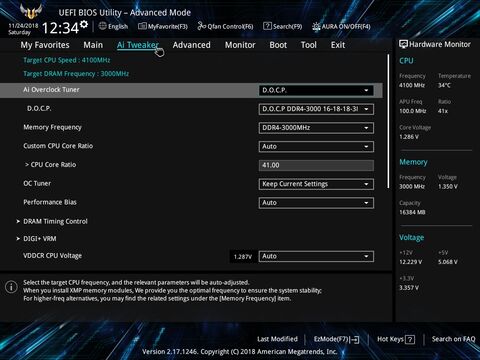Click the EzMode exit arrow icon
The width and height of the screenshot is (480, 360).
tap(355, 340)
